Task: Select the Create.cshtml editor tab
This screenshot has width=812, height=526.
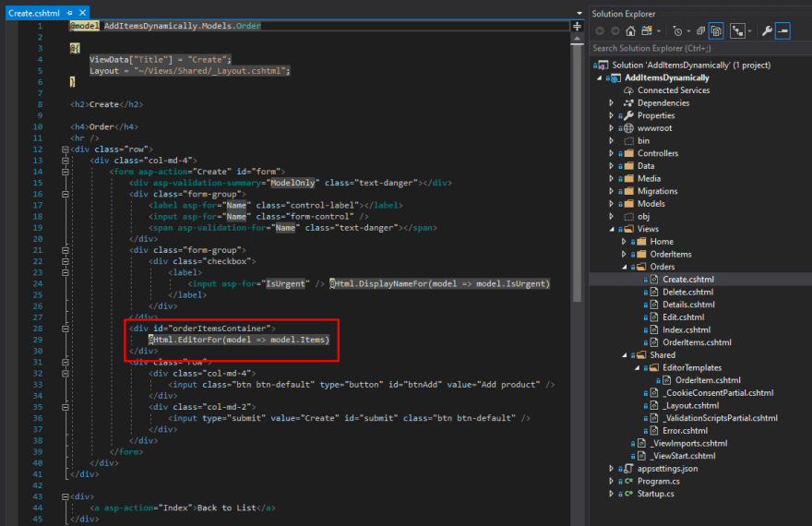Action: [x=34, y=13]
